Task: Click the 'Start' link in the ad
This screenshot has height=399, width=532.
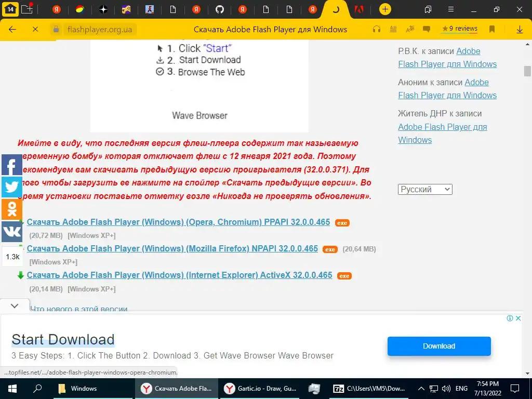Action: point(217,48)
